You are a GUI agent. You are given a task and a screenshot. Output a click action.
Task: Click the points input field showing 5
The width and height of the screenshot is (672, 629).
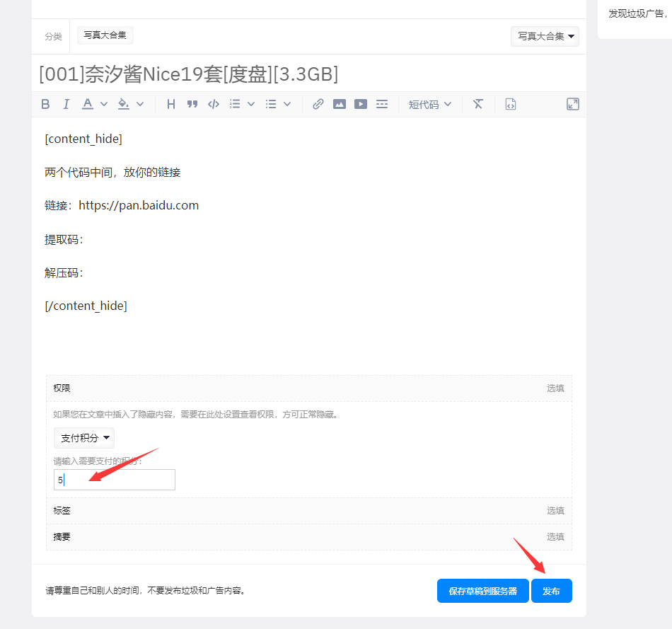tap(114, 479)
